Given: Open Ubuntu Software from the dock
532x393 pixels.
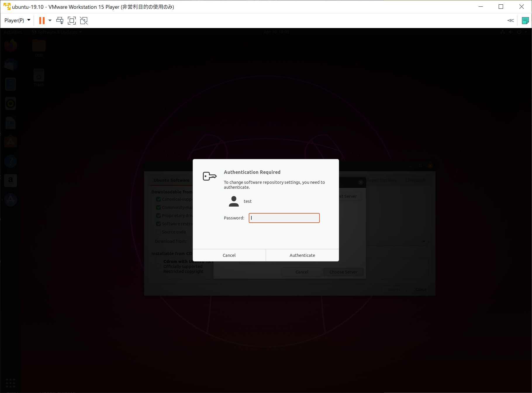Looking at the screenshot, I should [11, 142].
